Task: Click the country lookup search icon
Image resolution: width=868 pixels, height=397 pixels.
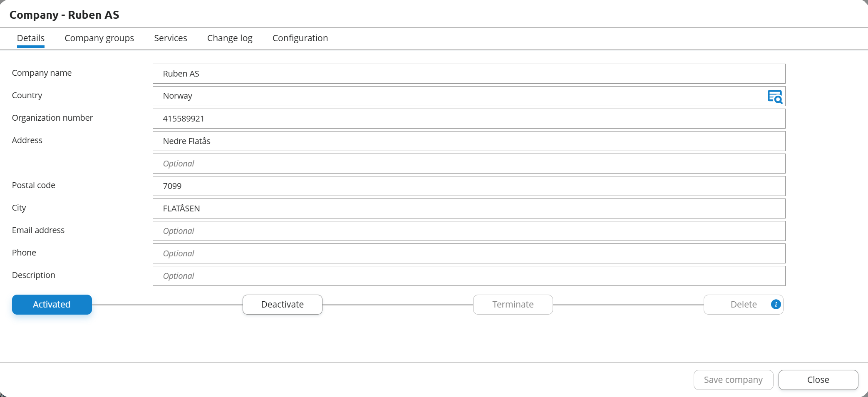Action: click(x=774, y=97)
